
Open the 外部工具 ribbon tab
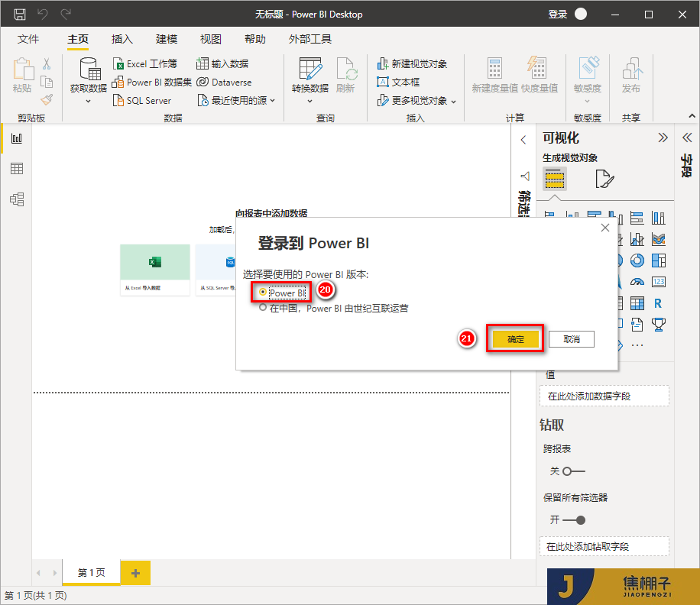click(x=309, y=39)
